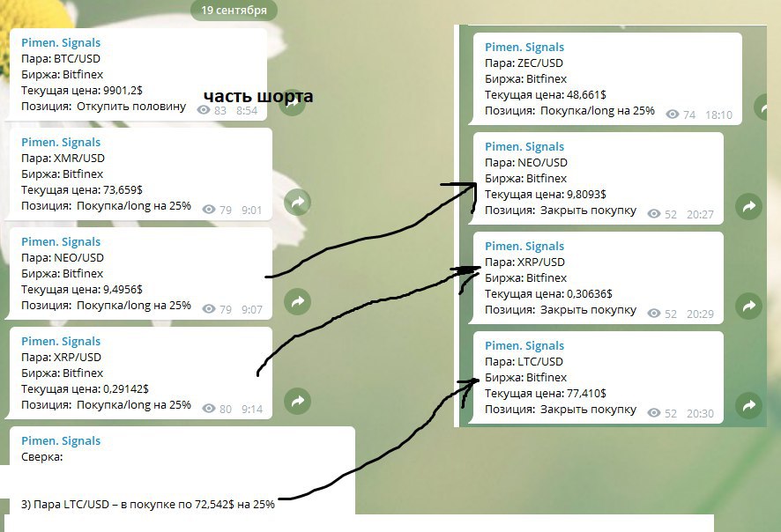Forward the LTC/USD close message sent at 20:30
Viewport: 781px width, 532px height.
coord(748,405)
